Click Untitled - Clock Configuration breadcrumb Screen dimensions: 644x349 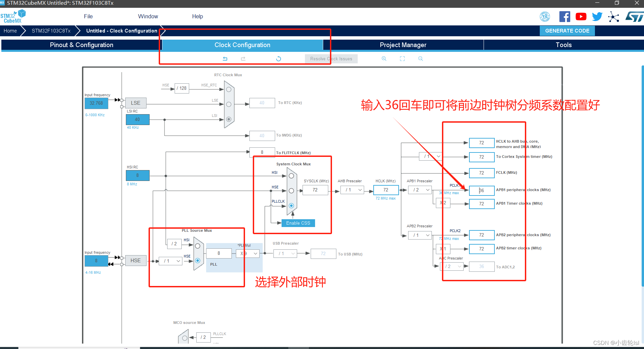pos(121,31)
